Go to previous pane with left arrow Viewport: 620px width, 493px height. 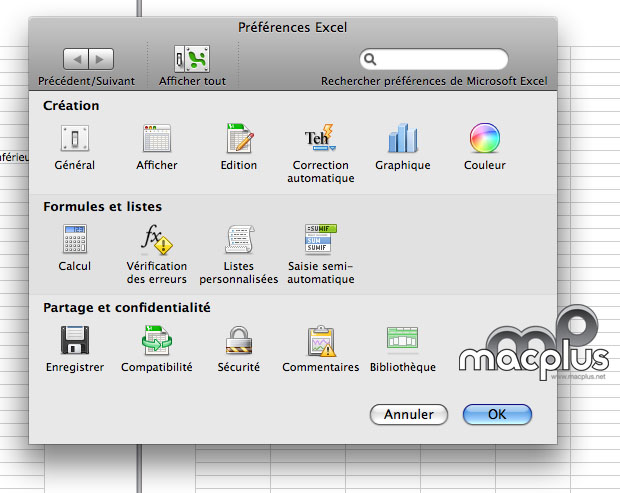(76, 59)
